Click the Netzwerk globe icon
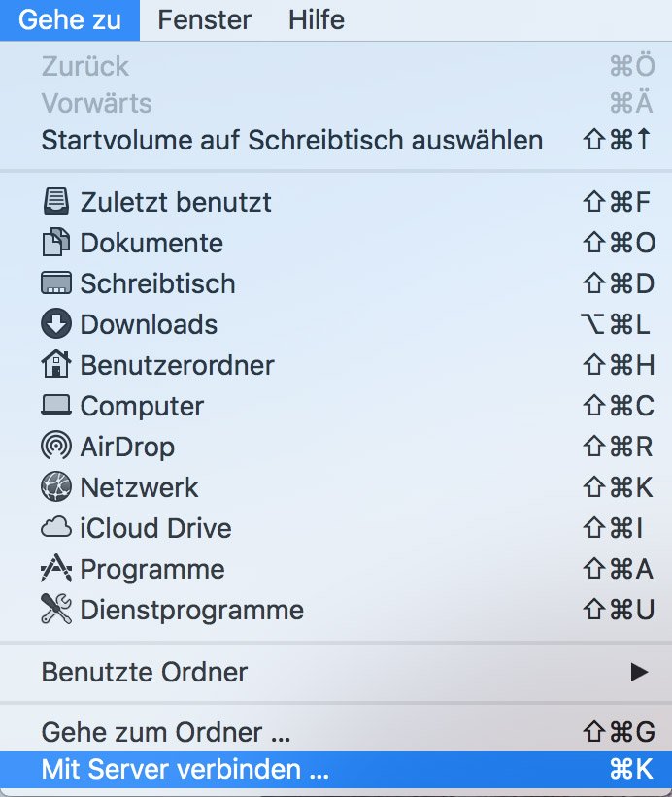The height and width of the screenshot is (797, 672). point(55,487)
